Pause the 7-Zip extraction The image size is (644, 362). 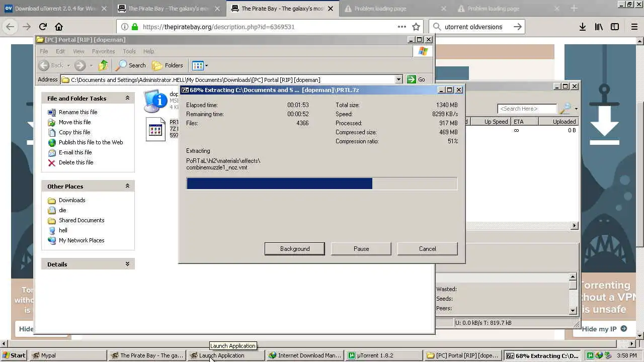[x=361, y=249]
